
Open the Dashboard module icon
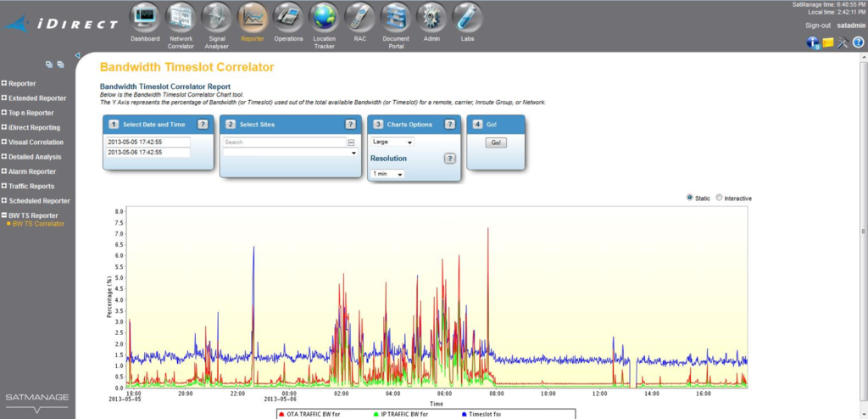coord(145,17)
